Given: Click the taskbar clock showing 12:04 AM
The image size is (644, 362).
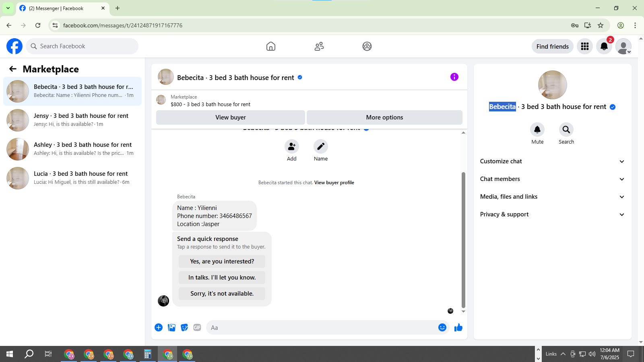Looking at the screenshot, I should coord(609,354).
